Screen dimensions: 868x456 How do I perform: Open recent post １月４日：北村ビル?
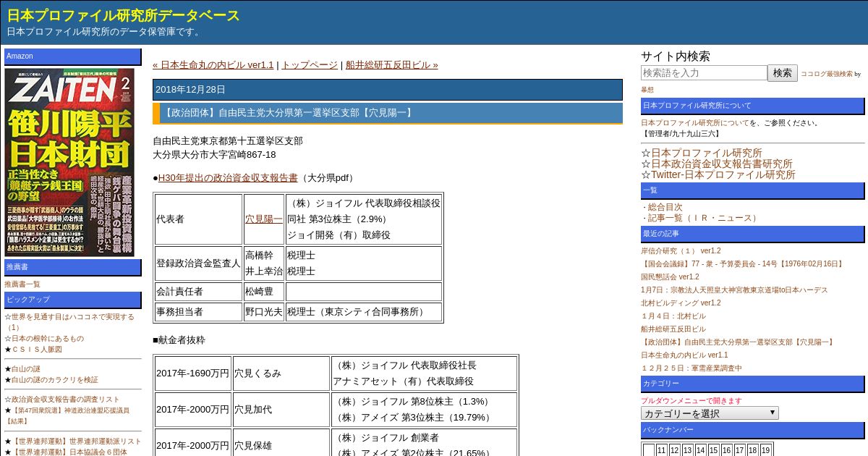coord(673,316)
